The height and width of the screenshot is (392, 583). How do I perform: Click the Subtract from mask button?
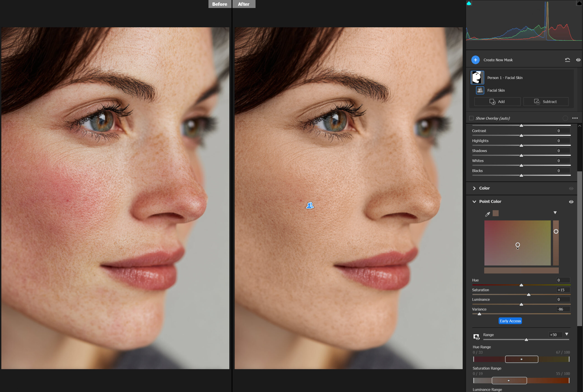point(546,102)
